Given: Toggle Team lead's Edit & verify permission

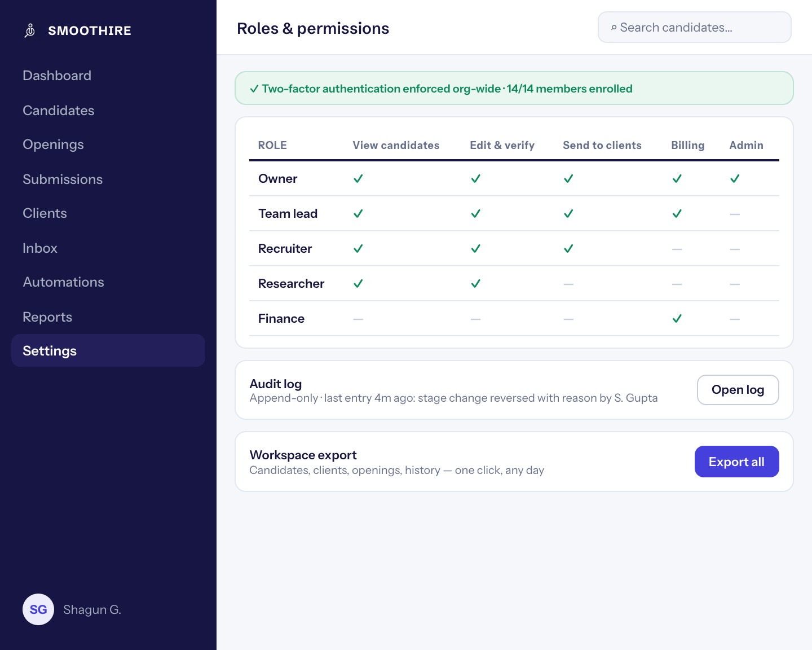Looking at the screenshot, I should (476, 214).
